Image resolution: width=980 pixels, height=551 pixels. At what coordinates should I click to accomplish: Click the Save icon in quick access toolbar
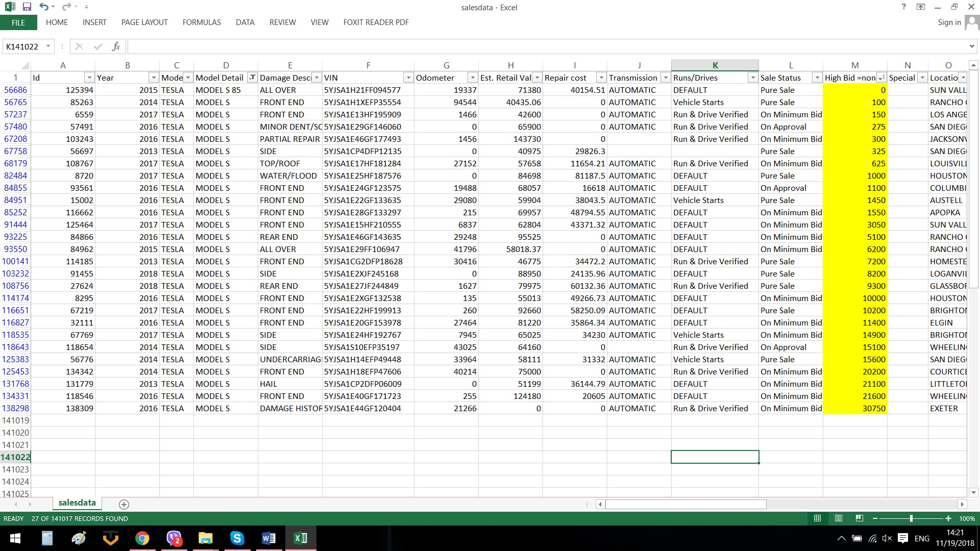[27, 7]
